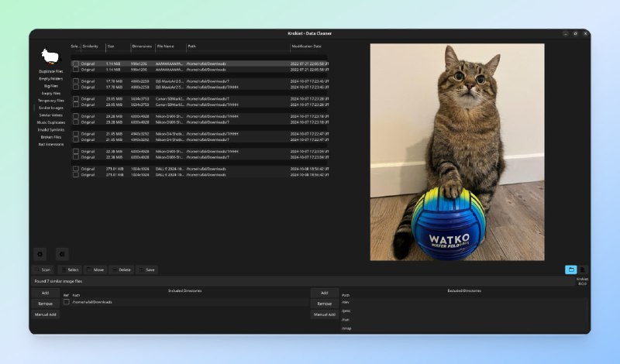This screenshot has height=364, width=620.
Task: Tick the checkbox of the first result row
Action: pos(76,64)
